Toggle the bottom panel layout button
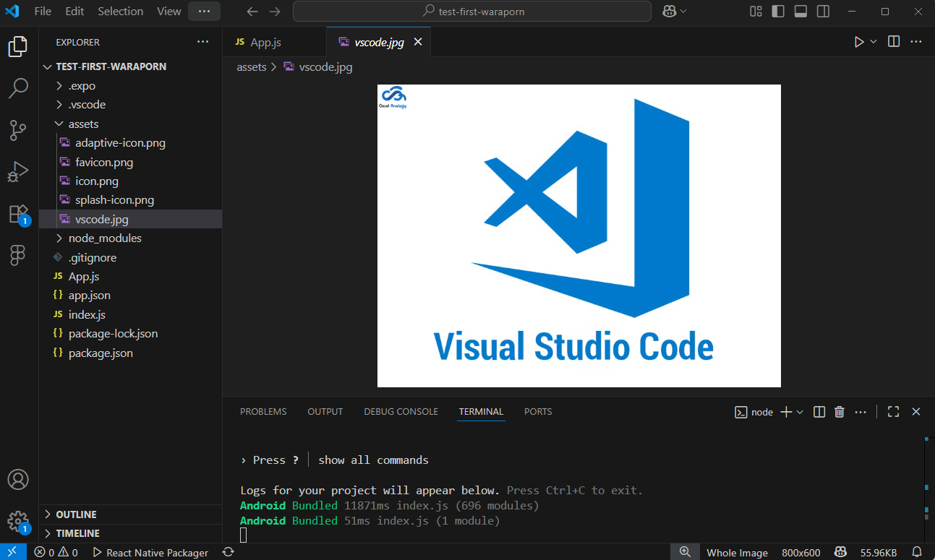The image size is (935, 560). tap(800, 12)
